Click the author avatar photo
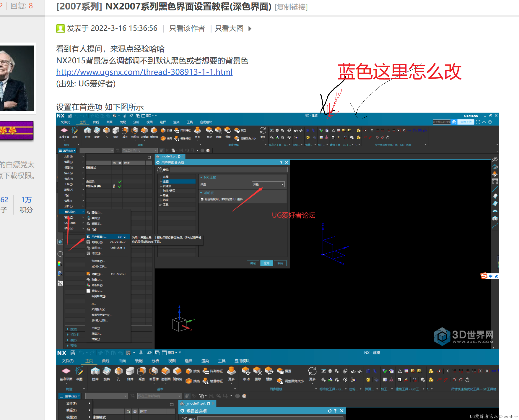 point(17,78)
